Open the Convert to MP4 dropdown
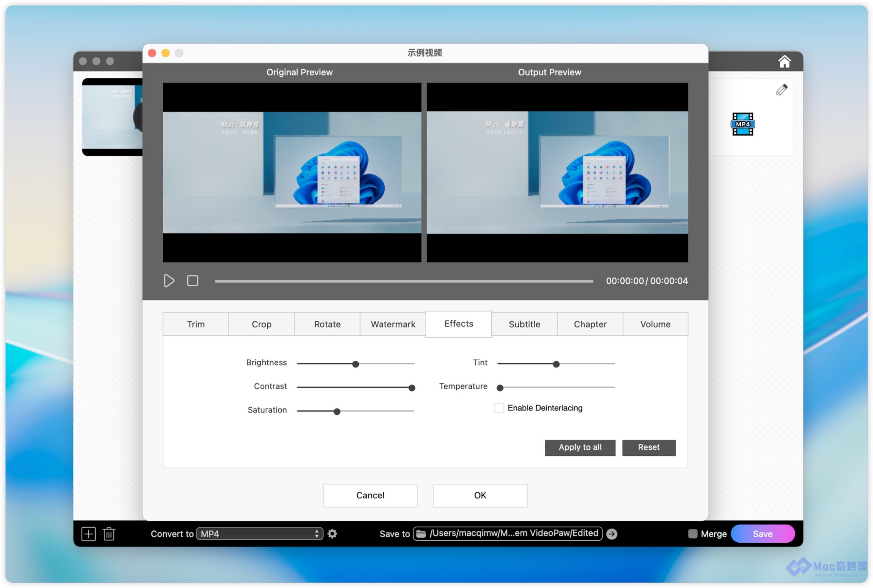Image resolution: width=873 pixels, height=588 pixels. (x=259, y=533)
